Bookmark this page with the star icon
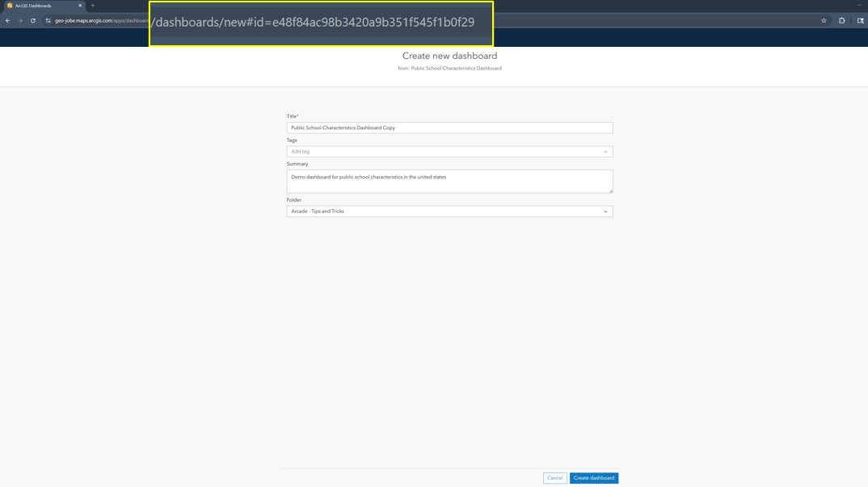 [824, 20]
